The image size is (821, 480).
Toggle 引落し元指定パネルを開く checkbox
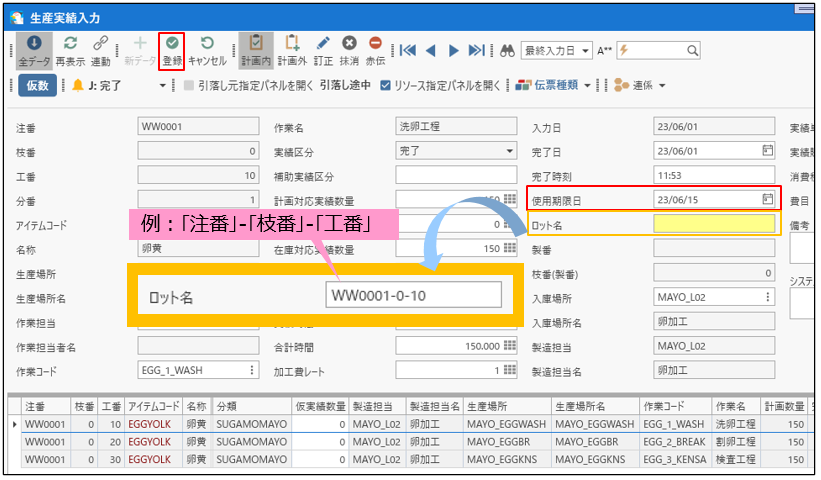(188, 85)
